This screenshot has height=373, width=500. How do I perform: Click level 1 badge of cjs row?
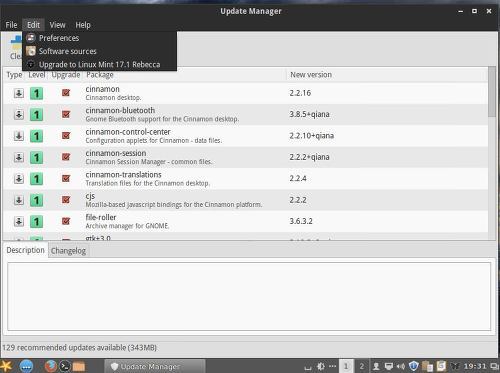click(x=36, y=200)
